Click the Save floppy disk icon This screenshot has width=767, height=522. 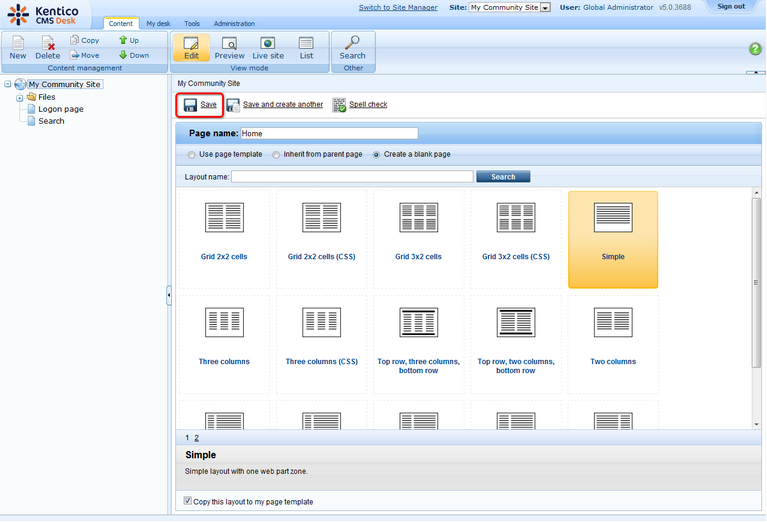tap(190, 105)
